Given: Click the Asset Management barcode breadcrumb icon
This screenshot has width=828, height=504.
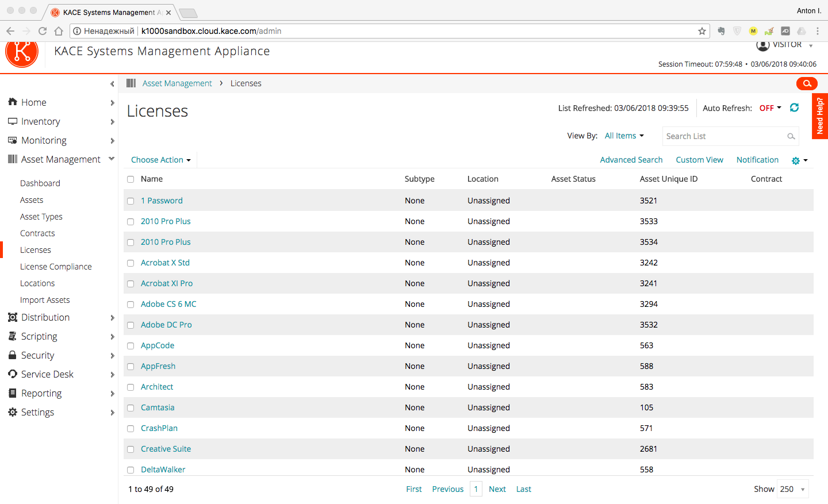Looking at the screenshot, I should tap(131, 83).
